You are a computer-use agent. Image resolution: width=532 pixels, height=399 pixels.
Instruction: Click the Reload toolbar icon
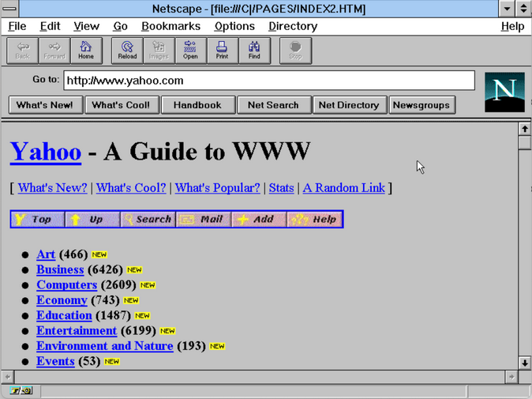[x=128, y=51]
